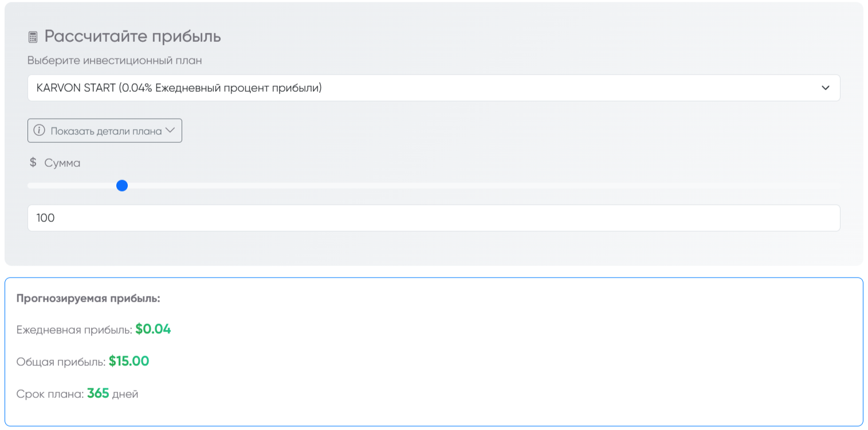Click the blue amount slider handle

pyautogui.click(x=121, y=185)
